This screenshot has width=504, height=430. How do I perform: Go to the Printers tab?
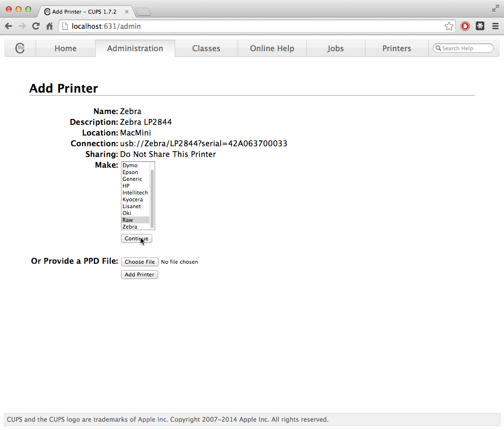click(397, 48)
